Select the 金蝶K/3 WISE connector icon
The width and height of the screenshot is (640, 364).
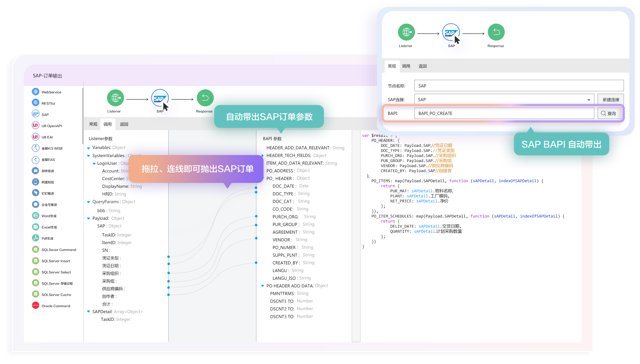(35, 148)
